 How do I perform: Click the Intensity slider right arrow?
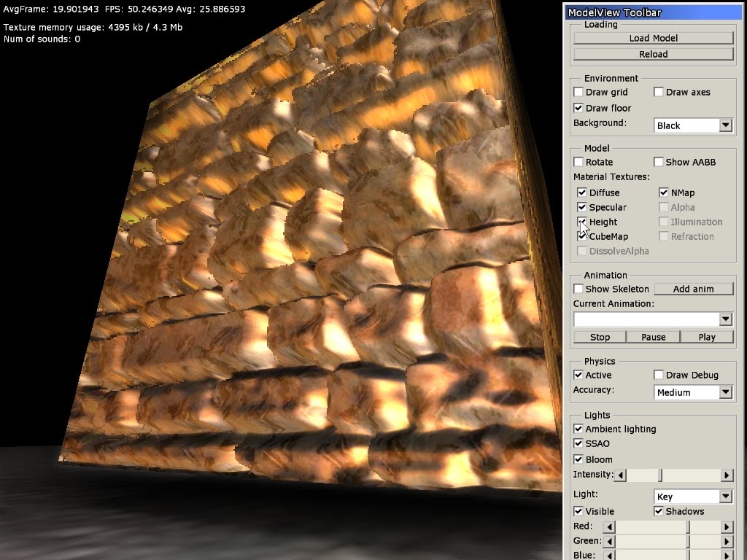point(727,475)
